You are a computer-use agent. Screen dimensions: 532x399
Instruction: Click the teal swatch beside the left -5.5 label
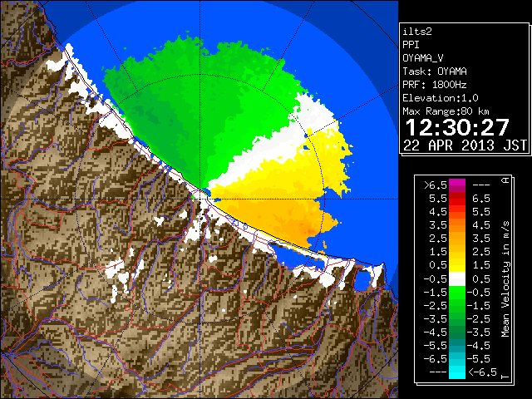457,346
